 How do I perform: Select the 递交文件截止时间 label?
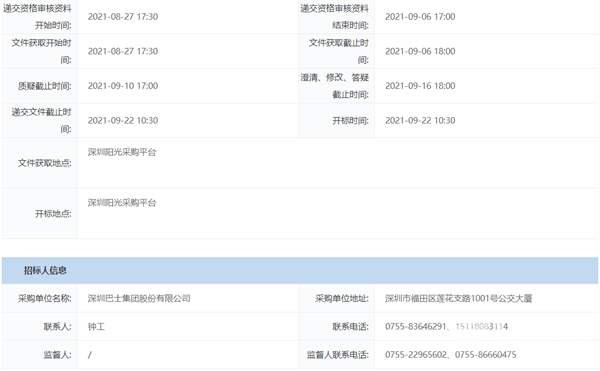tap(41, 120)
